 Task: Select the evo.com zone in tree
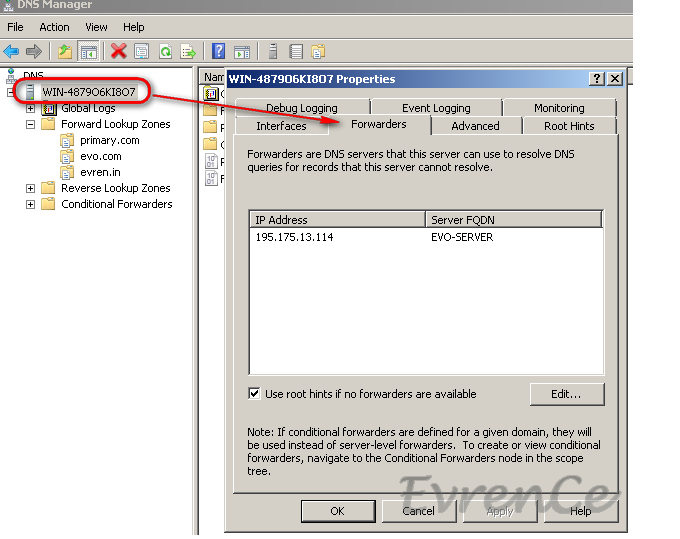click(x=100, y=156)
